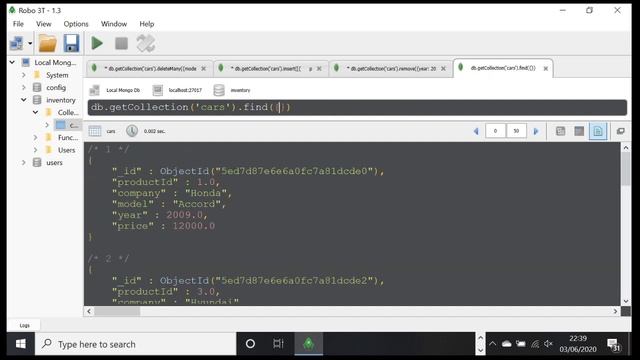Switch results to table view mode

(x=579, y=131)
